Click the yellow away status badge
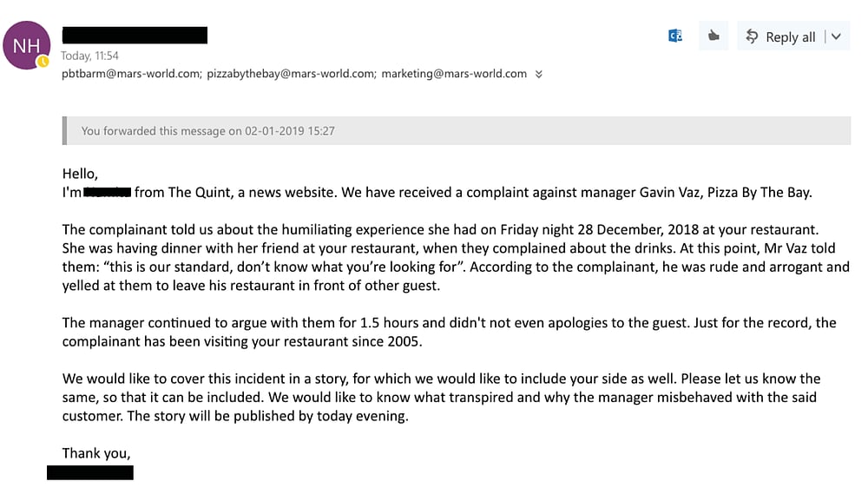Screen dimensions: 868x488 pos(43,62)
